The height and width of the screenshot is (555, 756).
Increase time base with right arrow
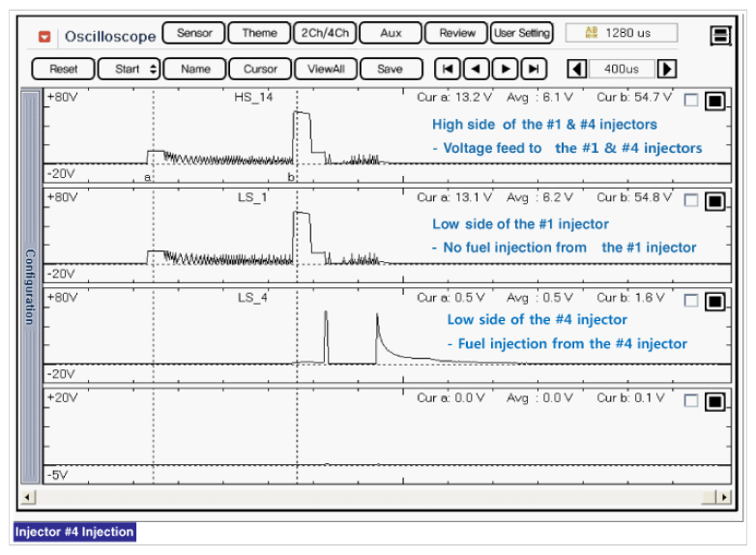[667, 70]
